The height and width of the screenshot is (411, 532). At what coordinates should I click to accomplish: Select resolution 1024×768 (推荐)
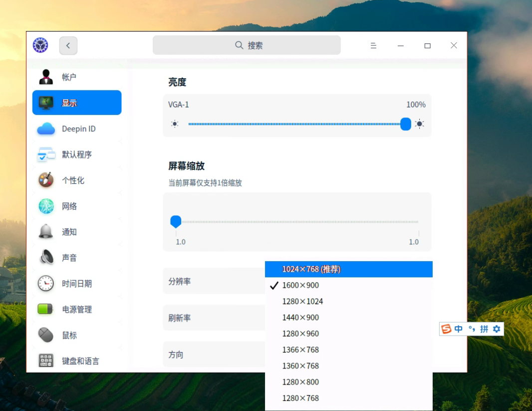349,269
